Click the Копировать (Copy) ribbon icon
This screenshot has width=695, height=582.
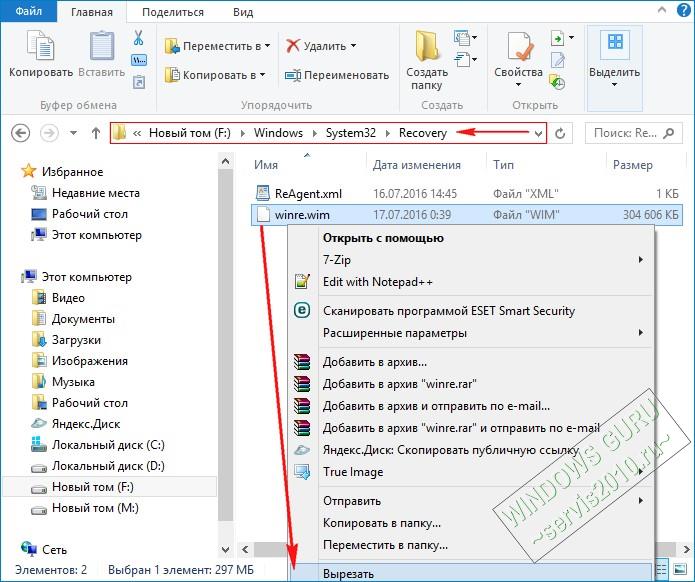click(x=41, y=45)
